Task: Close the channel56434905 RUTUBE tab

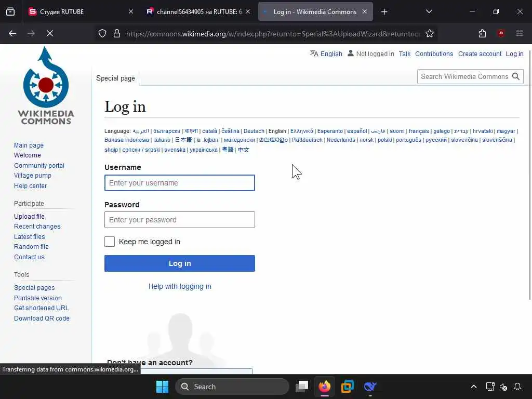Action: tap(248, 11)
